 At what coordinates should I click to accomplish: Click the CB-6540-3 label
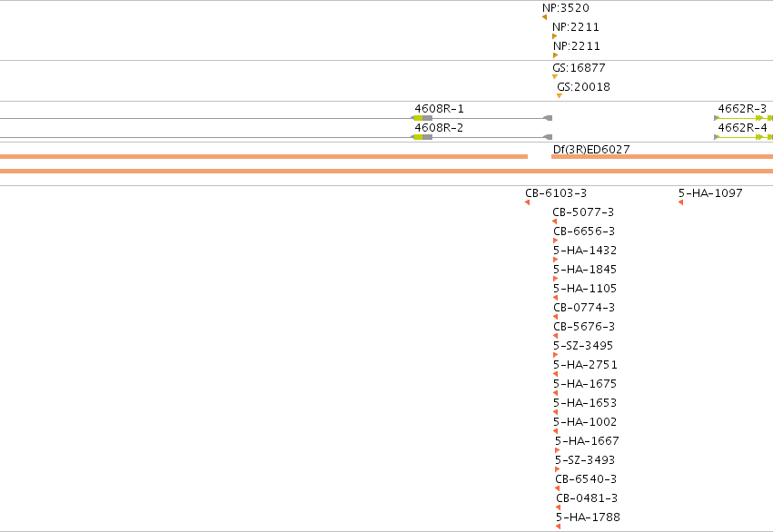coord(586,479)
